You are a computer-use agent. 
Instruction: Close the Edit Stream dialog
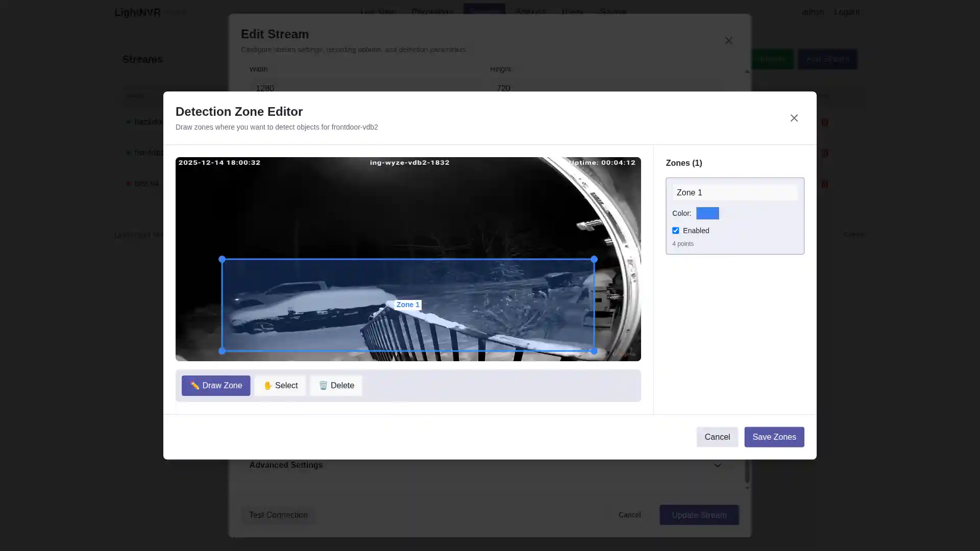(x=728, y=40)
